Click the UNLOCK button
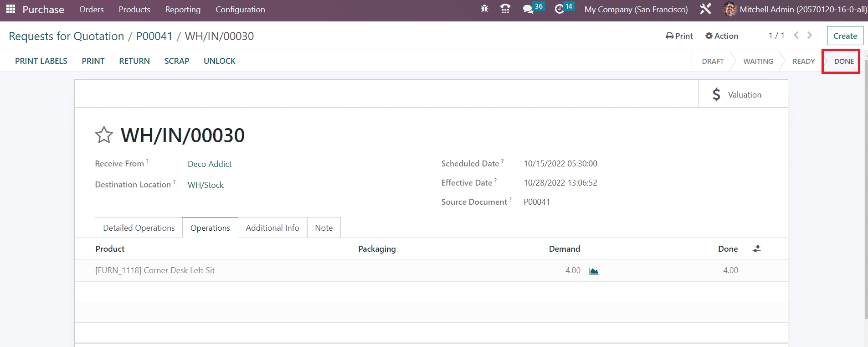Screen dimensions: 868x347 tap(220, 61)
